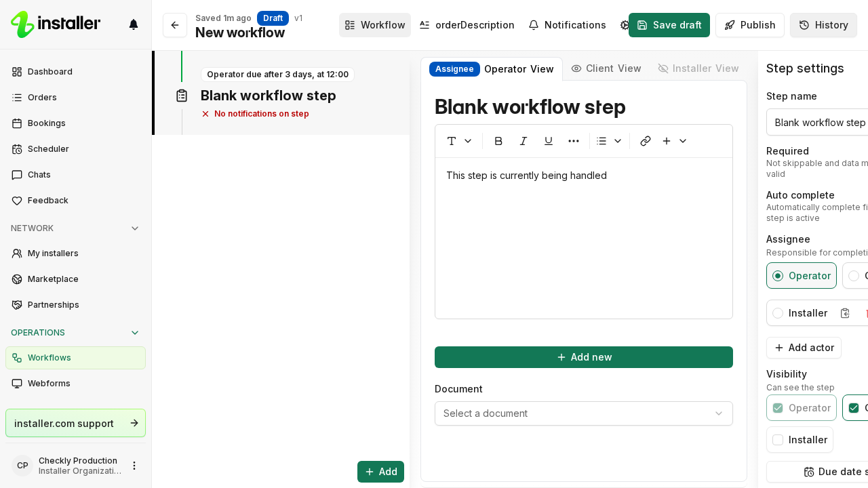
Task: Click the text "This step is currently being handled"
Action: (x=526, y=176)
